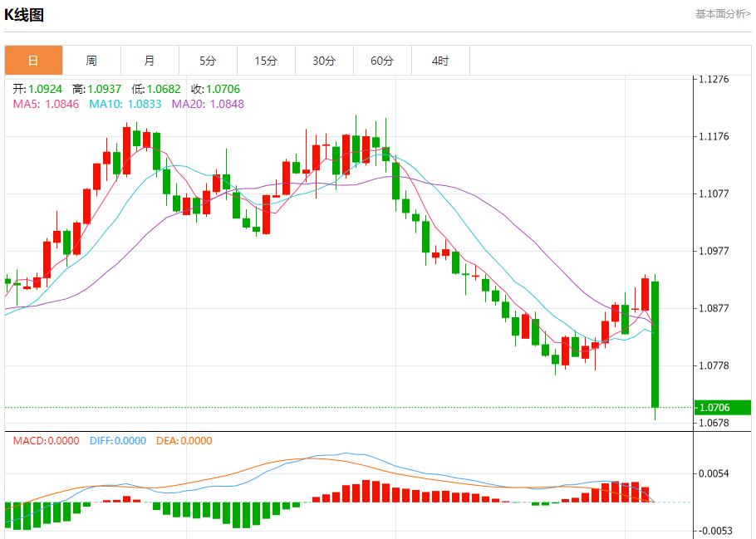
Task: Switch to the 月 monthly tab
Action: pos(150,61)
